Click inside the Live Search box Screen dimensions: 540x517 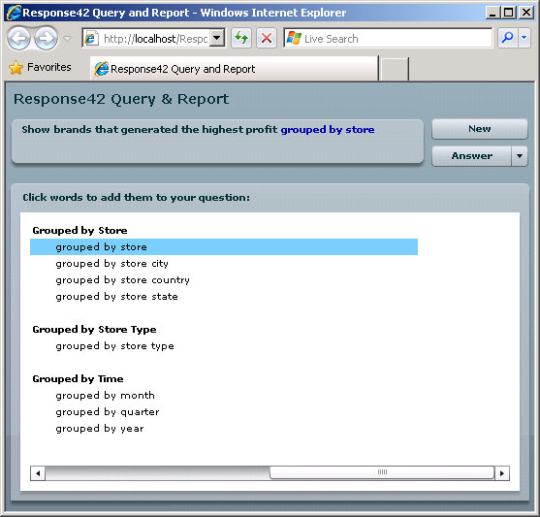(x=388, y=38)
